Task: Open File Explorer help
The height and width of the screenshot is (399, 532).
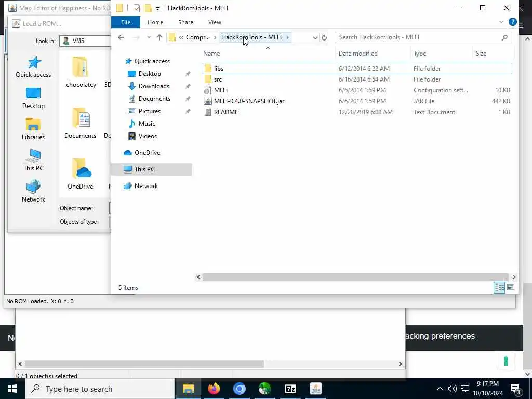Action: [512, 22]
